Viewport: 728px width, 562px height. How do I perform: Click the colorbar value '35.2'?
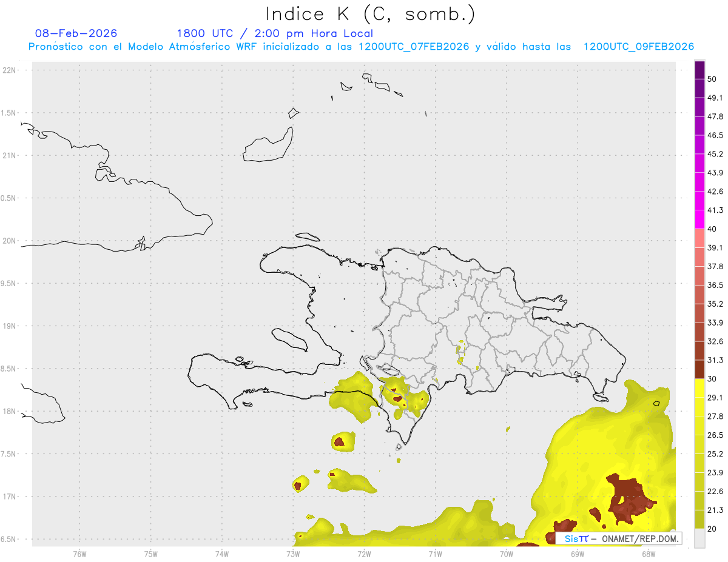715,304
